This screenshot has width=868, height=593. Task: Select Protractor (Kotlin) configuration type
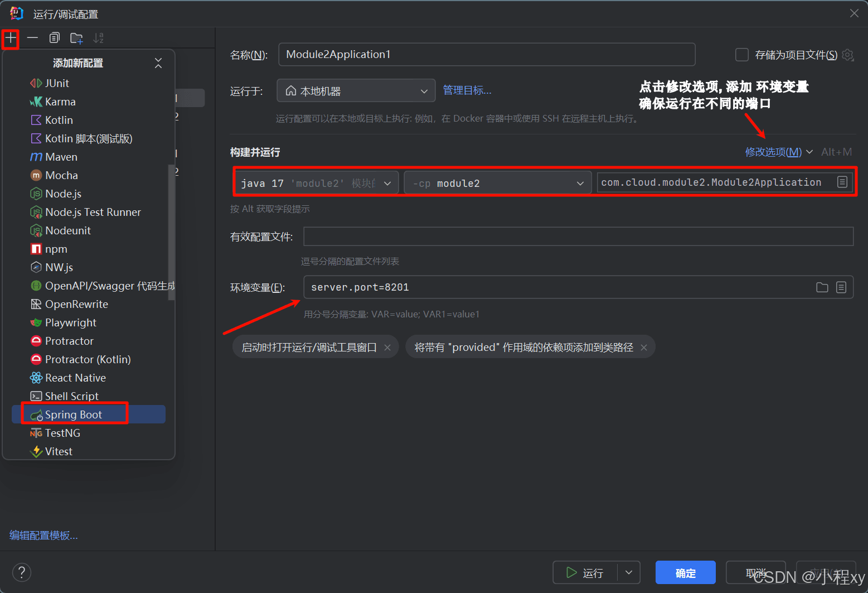[89, 359]
